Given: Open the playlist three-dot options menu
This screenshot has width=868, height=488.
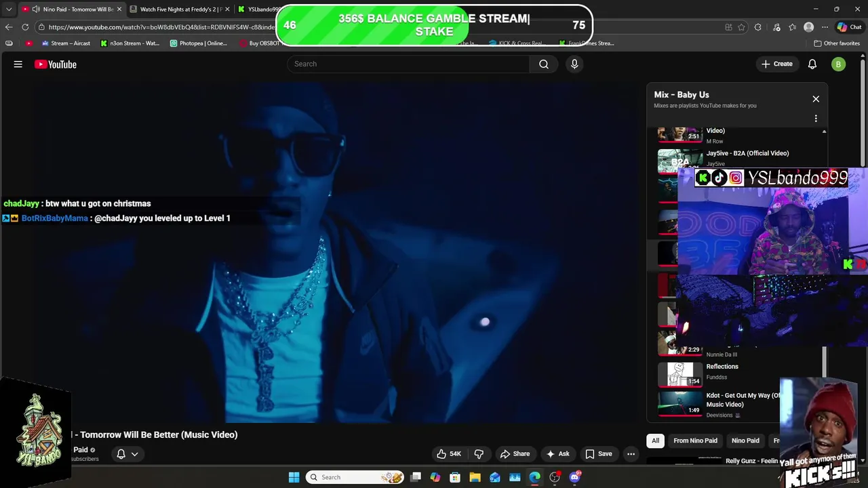Looking at the screenshot, I should point(816,118).
